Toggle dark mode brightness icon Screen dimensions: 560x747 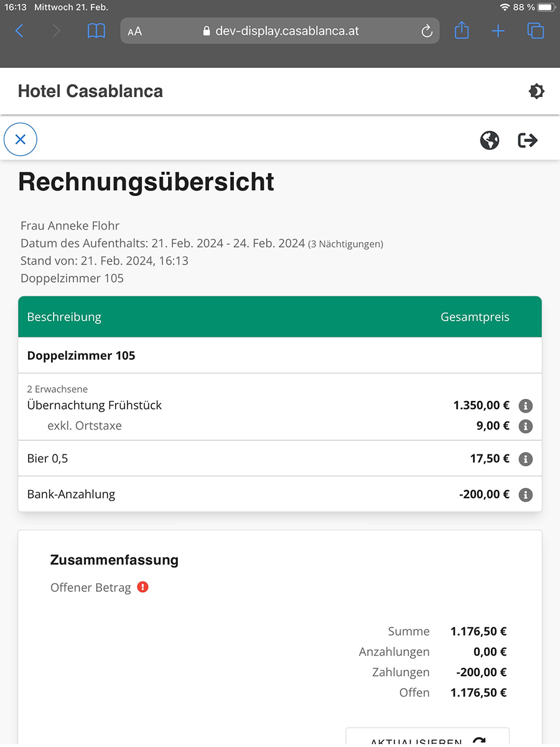[x=536, y=92]
